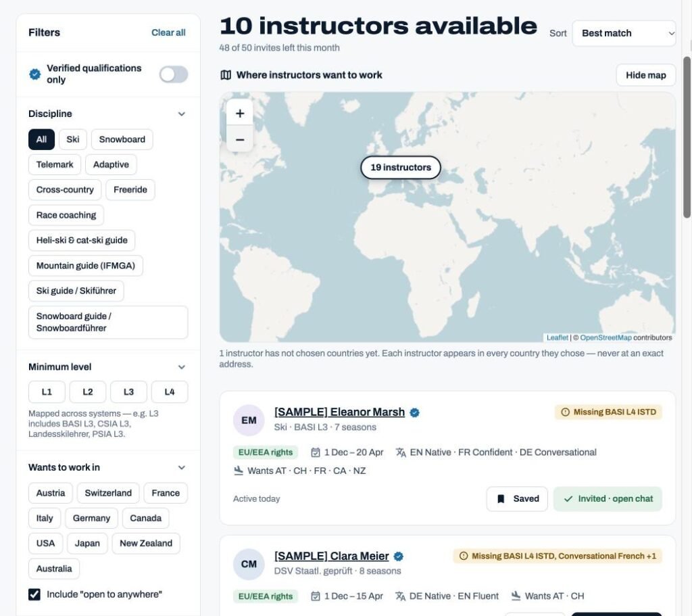Image resolution: width=692 pixels, height=616 pixels.
Task: Filter by France country
Action: click(166, 493)
